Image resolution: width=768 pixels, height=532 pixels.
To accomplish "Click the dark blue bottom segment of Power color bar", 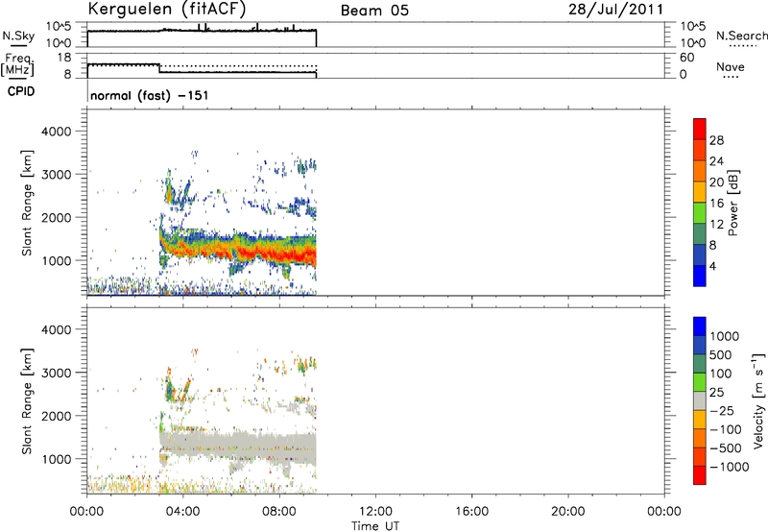I will tap(700, 276).
